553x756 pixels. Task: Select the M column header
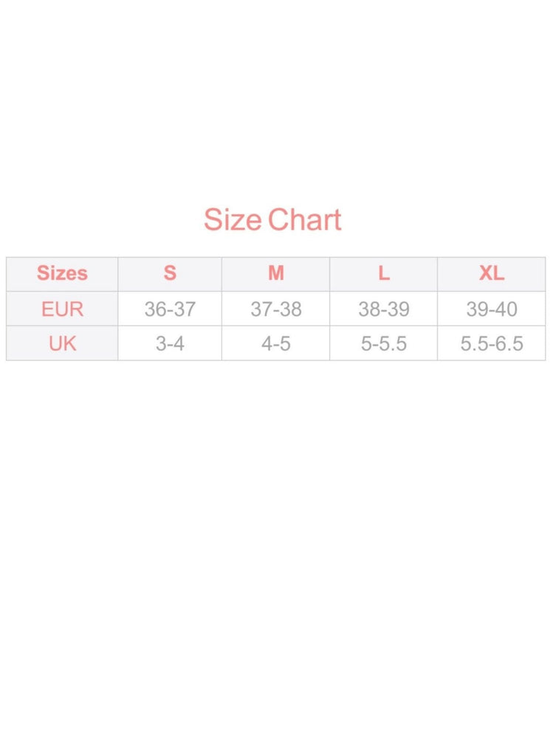click(276, 273)
